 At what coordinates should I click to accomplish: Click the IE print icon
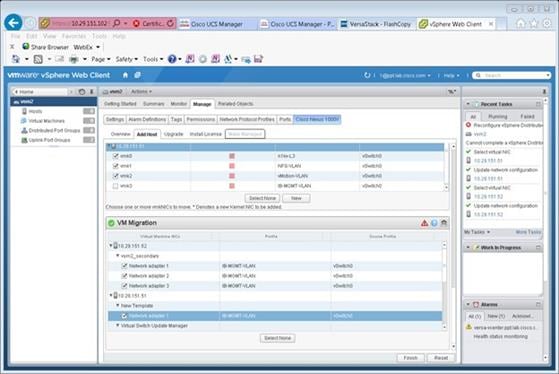click(73, 59)
